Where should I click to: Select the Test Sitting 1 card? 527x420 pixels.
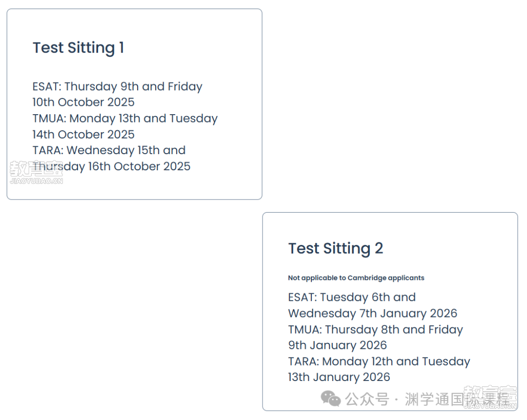135,104
